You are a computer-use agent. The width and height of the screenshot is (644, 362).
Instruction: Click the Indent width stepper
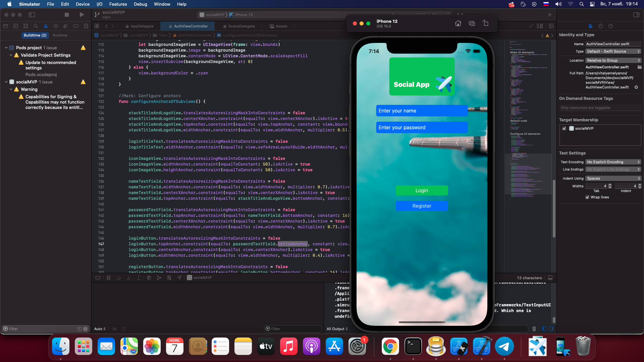tap(639, 186)
